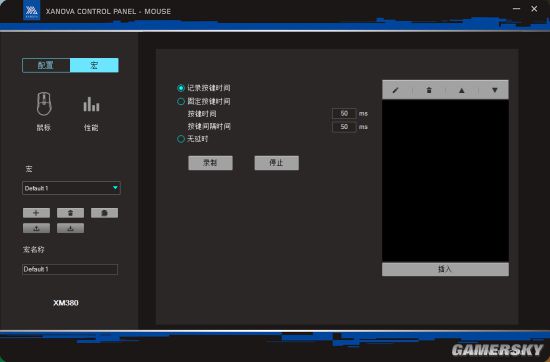The height and width of the screenshot is (362, 550).
Task: Move macro entry up with up arrow
Action: click(x=462, y=90)
